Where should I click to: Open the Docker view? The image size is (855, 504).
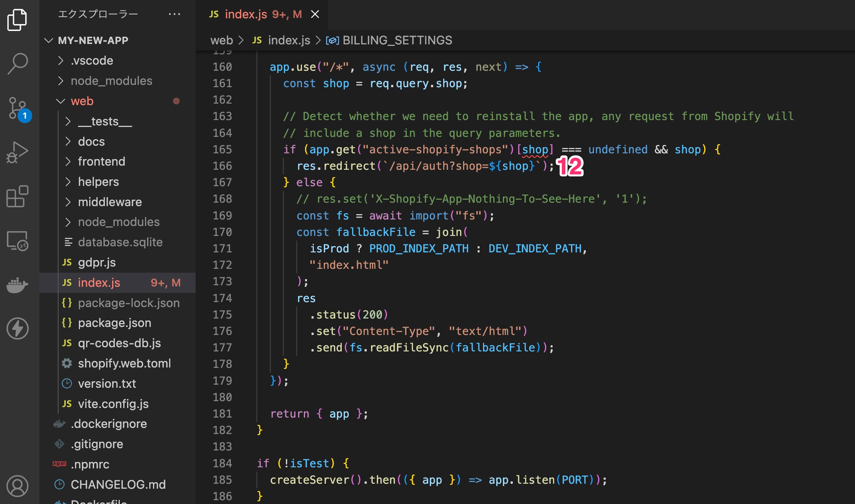17,285
